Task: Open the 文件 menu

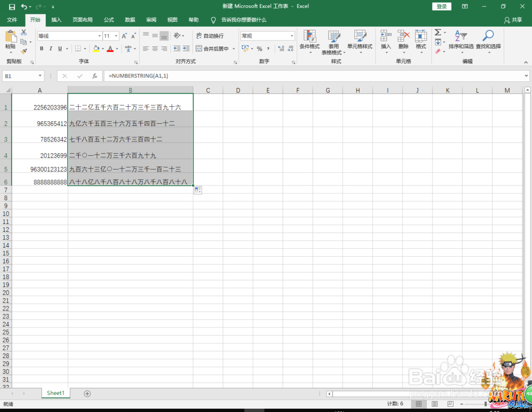Action: pos(12,20)
